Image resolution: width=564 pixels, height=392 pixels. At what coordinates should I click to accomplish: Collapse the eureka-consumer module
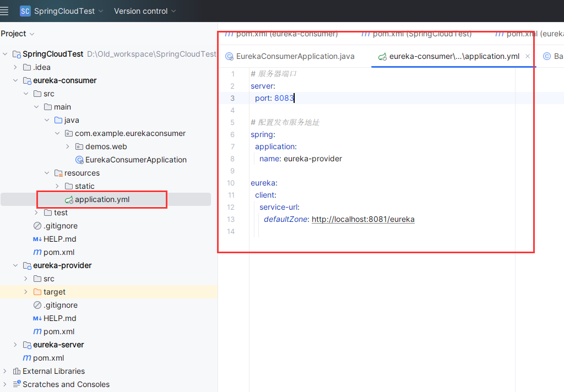tap(15, 80)
